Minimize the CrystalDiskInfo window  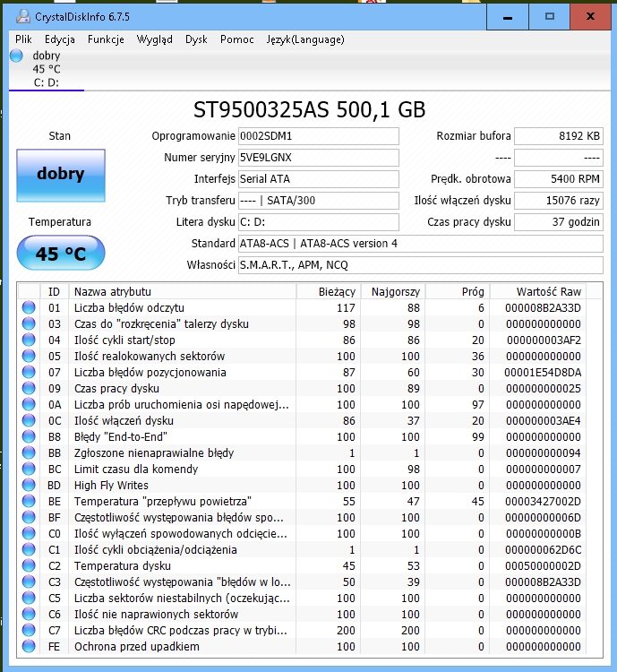[508, 17]
